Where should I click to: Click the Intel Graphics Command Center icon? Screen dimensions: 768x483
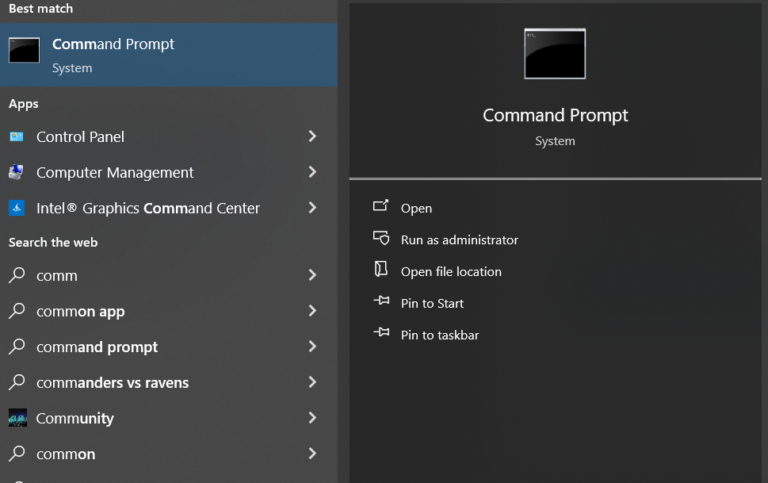click(x=17, y=208)
